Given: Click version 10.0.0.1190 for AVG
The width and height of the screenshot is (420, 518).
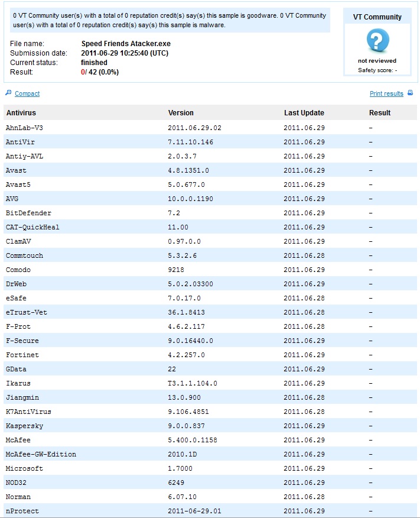Looking at the screenshot, I should (190, 199).
